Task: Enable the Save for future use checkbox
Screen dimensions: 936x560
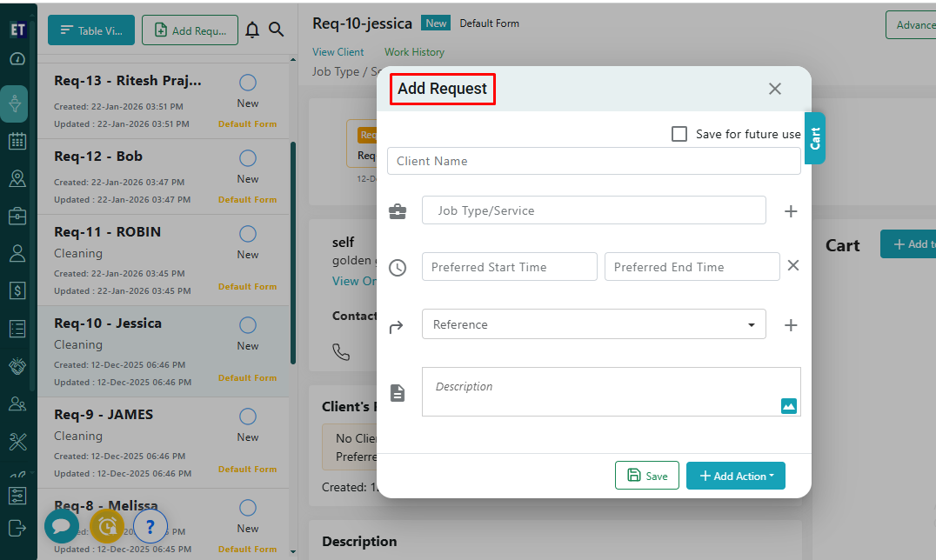Action: 679,134
